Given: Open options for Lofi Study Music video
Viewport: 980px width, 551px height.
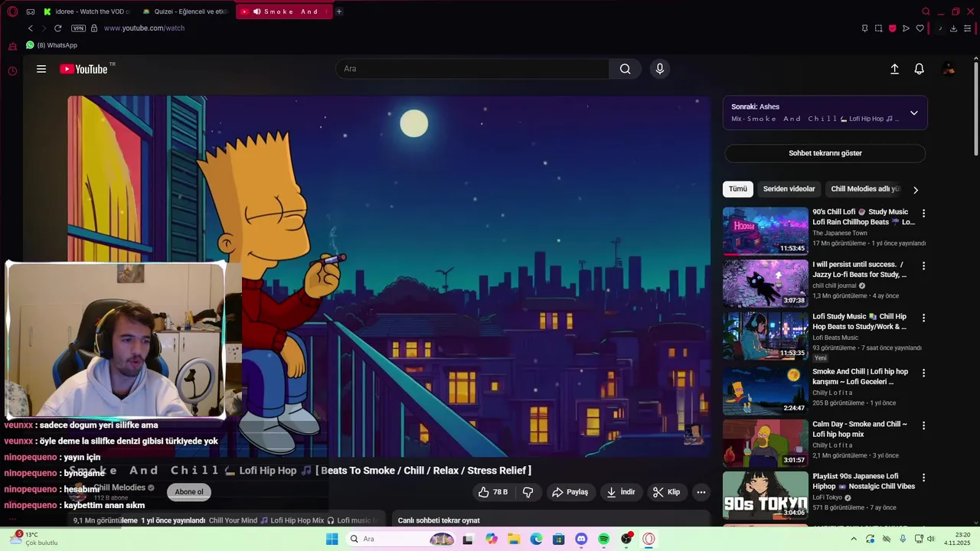Looking at the screenshot, I should [x=923, y=318].
